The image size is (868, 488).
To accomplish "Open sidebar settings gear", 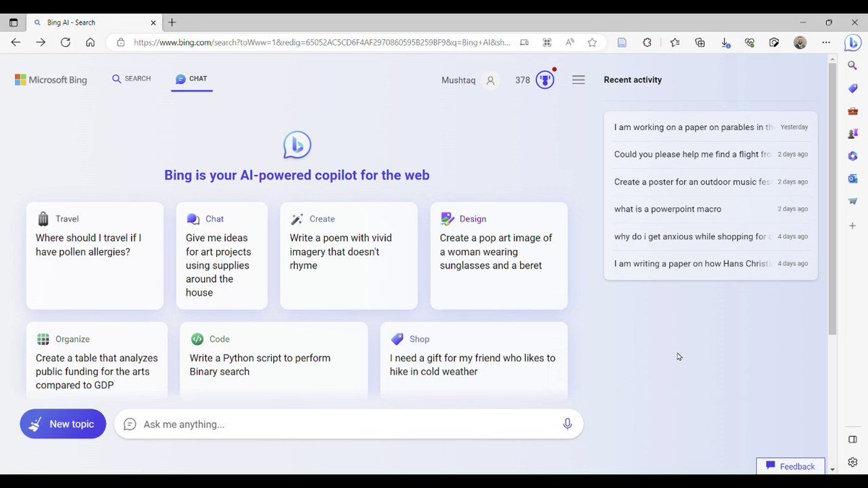I will (853, 463).
